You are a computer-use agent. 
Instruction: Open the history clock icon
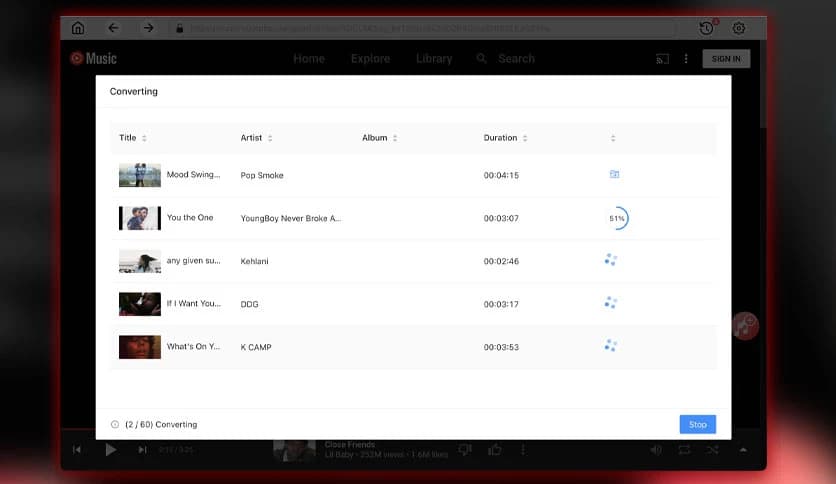[x=707, y=28]
